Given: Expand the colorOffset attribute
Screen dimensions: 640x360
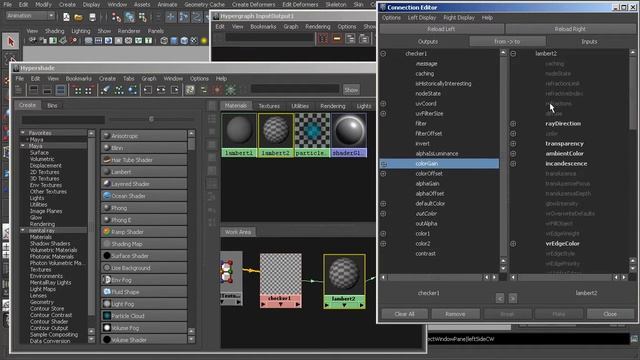Looking at the screenshot, I should coord(383,173).
